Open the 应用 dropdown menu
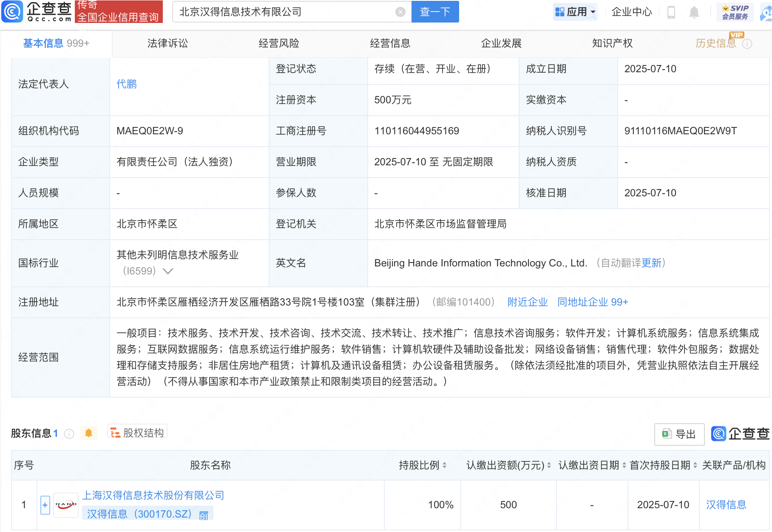The width and height of the screenshot is (772, 532). 575,11
